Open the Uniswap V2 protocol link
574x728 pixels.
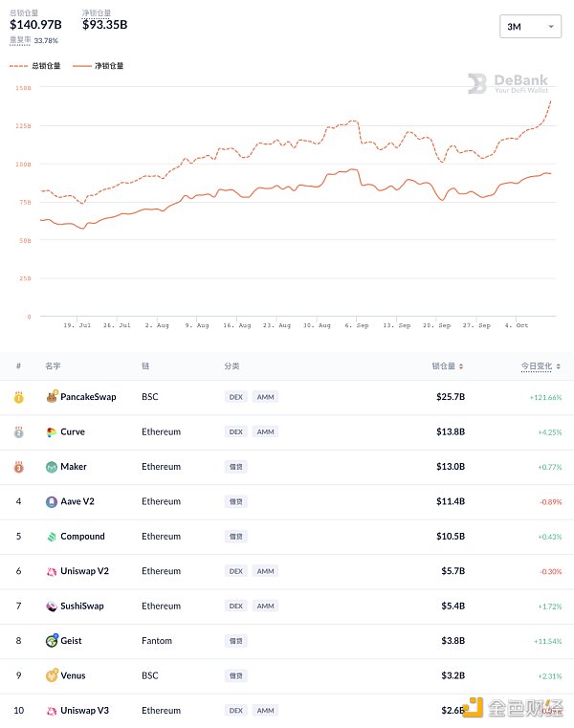pyautogui.click(x=84, y=571)
